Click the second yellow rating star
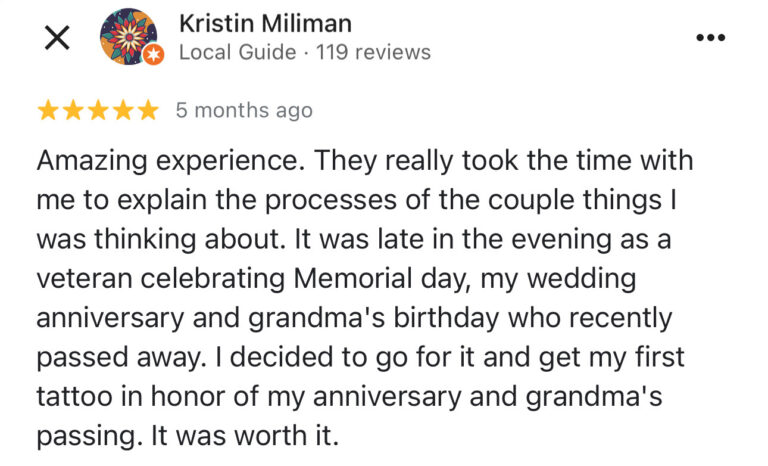The image size is (768, 466). [73, 111]
